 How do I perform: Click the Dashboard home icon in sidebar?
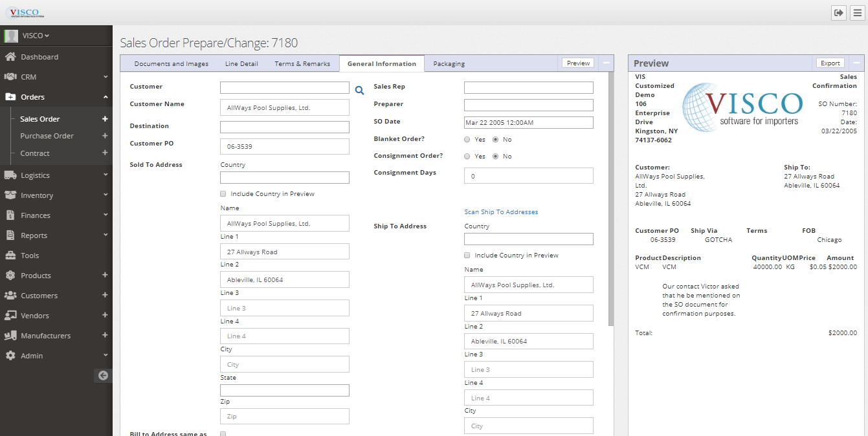(x=10, y=57)
